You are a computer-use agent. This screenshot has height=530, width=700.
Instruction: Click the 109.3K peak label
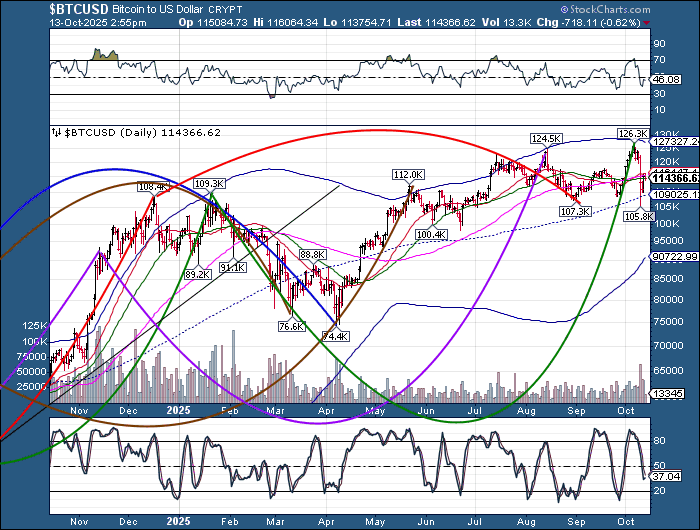[x=207, y=184]
